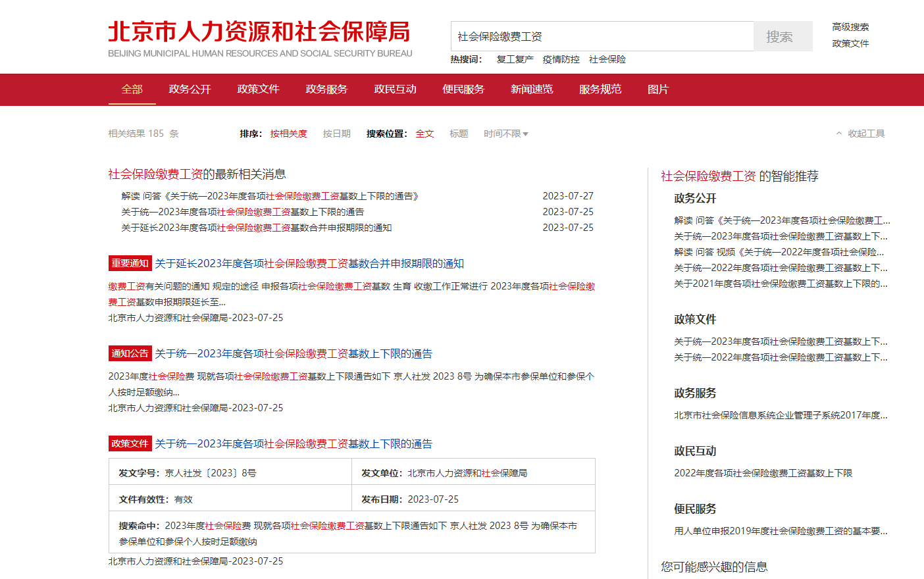Select hot search term 复工复产
This screenshot has width=924, height=579.
[x=515, y=59]
